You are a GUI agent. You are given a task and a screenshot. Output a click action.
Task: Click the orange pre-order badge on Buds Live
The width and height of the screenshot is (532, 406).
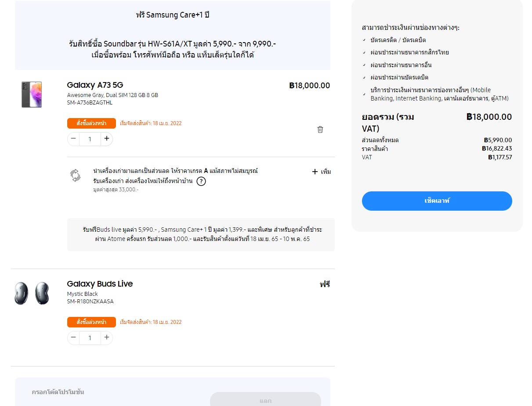91,322
